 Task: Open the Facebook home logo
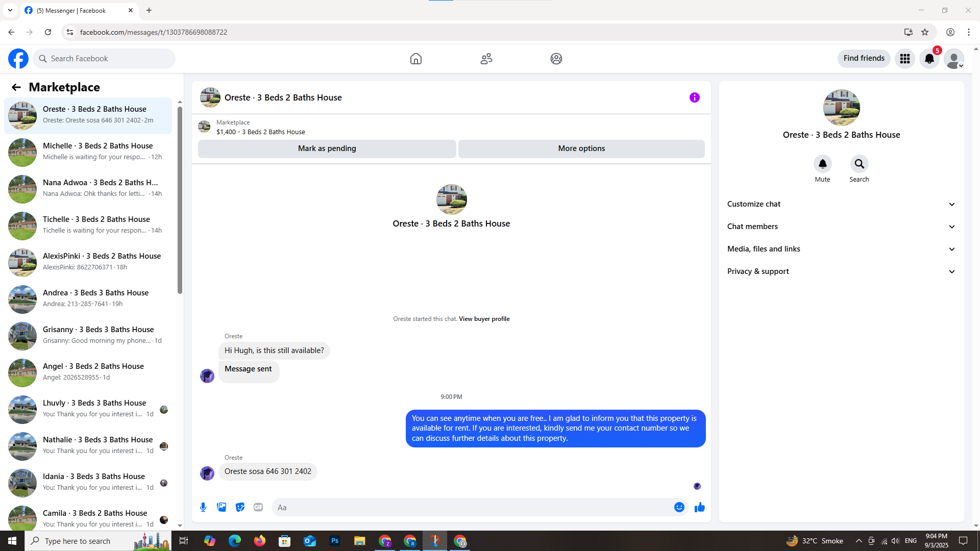point(18,59)
